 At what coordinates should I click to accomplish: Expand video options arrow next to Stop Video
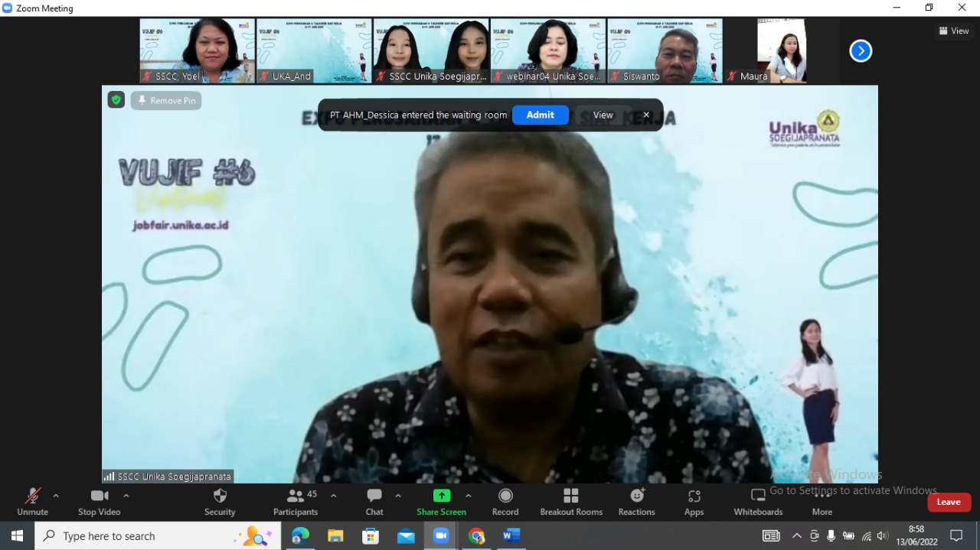click(x=126, y=496)
